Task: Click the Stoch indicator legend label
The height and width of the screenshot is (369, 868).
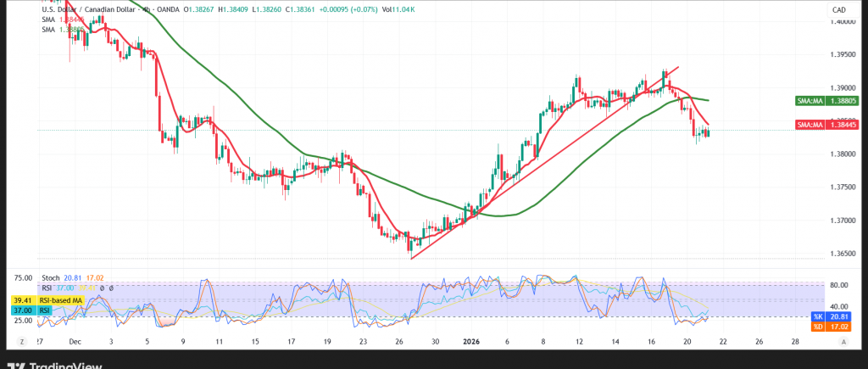Action: [x=50, y=277]
